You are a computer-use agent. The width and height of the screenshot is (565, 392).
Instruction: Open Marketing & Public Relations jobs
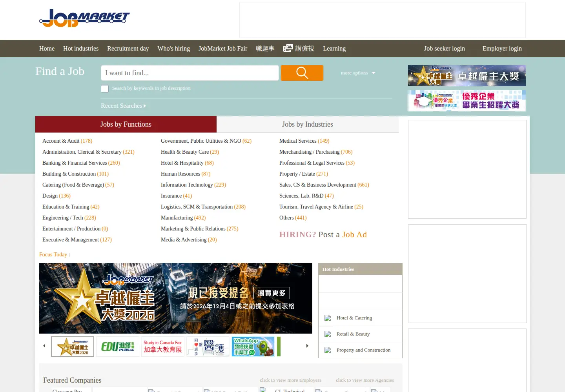pos(200,229)
